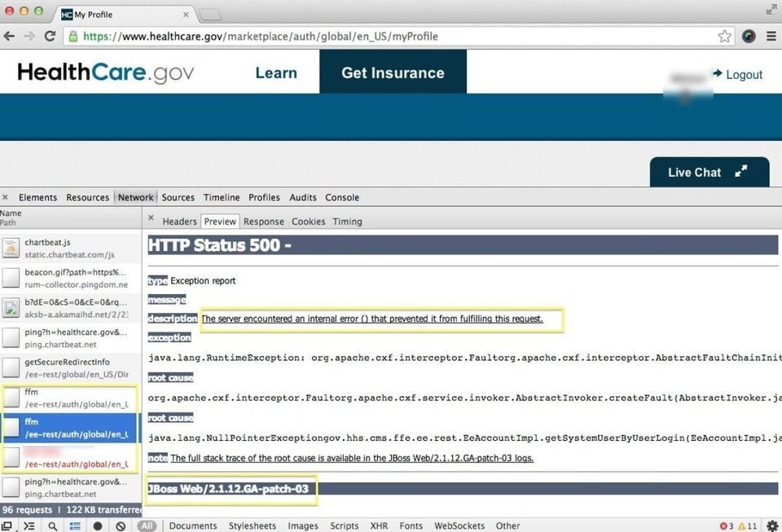Click the image icon of the akamaihd request

point(11,308)
